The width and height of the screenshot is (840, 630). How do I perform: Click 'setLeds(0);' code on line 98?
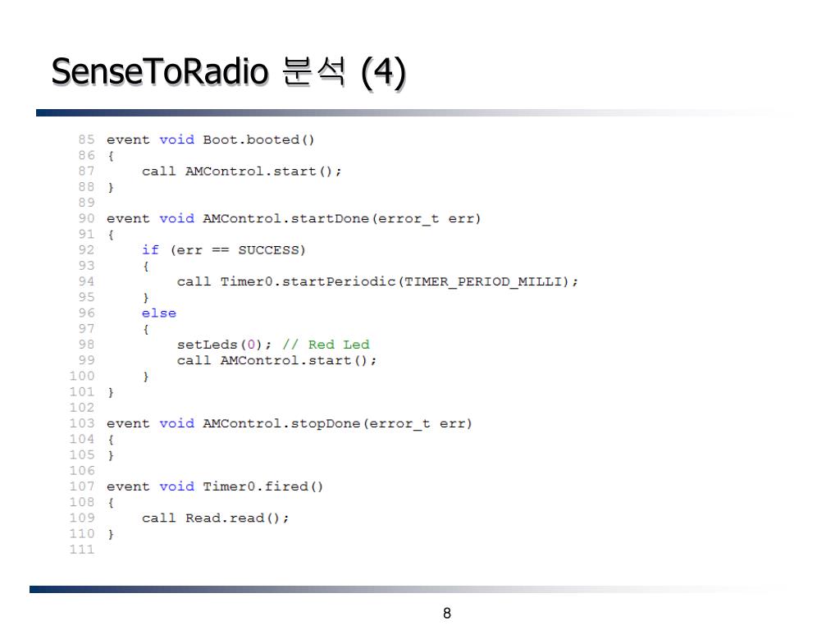point(225,345)
